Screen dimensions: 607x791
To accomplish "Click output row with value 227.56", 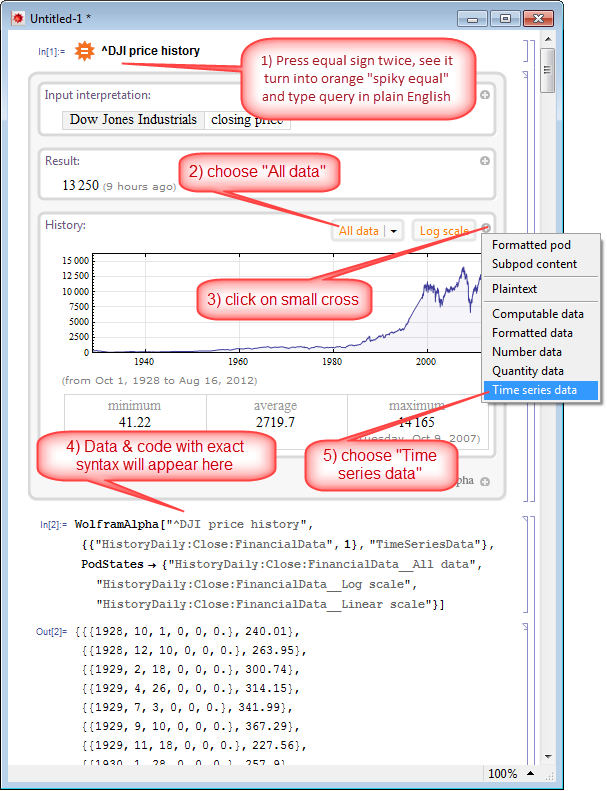I will pos(194,746).
